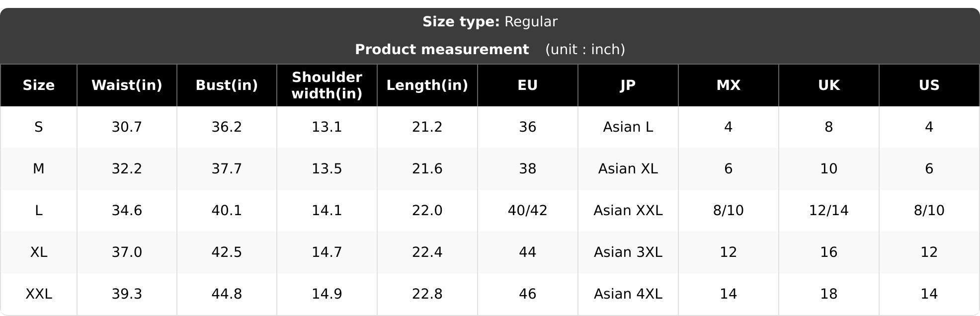Image resolution: width=980 pixels, height=316 pixels.
Task: Click the UK column header
Action: point(829,85)
